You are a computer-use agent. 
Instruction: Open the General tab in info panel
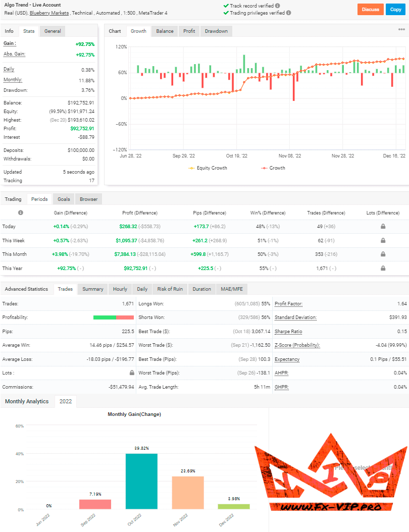53,31
